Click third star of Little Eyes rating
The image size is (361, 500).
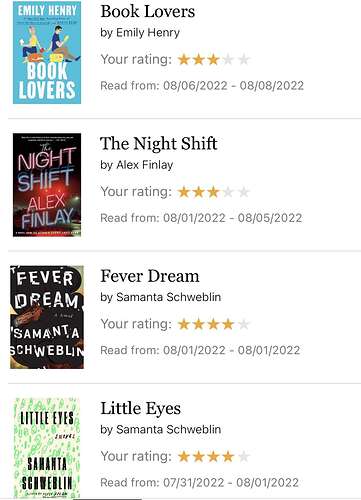(x=213, y=456)
